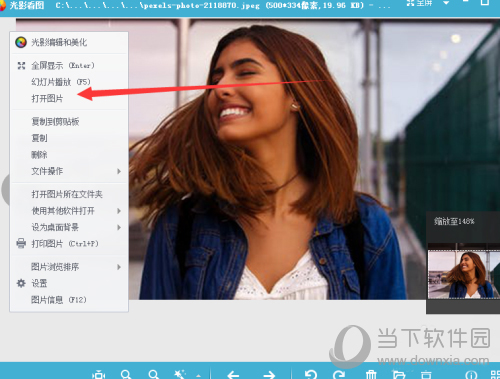Screen dimensions: 500x379
Task: Click the open folder icon in toolbar
Action: (399, 375)
